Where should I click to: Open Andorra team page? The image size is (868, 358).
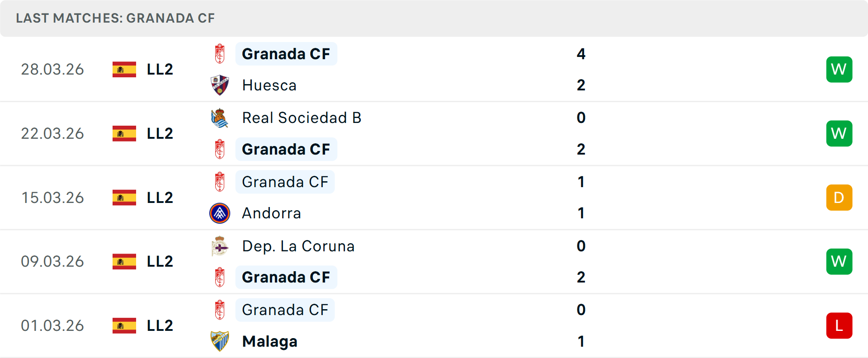[x=271, y=213]
